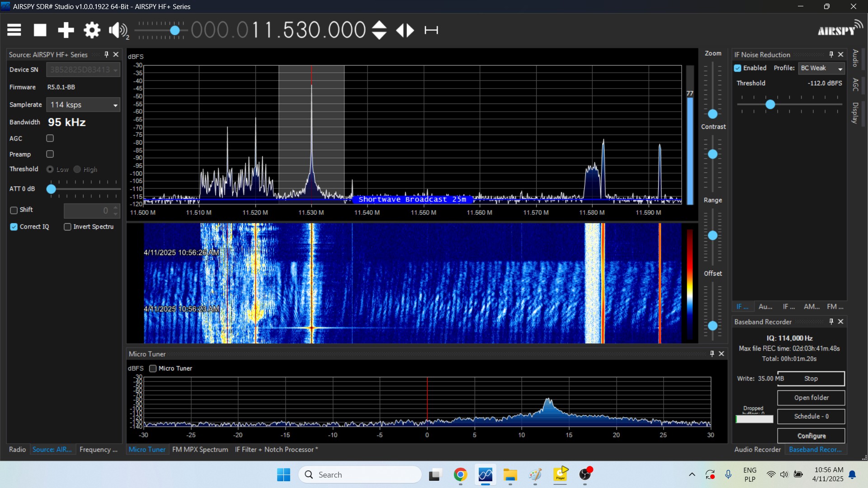This screenshot has height=488, width=868.
Task: Enable the Invert Spectrum checkbox
Action: [68, 227]
